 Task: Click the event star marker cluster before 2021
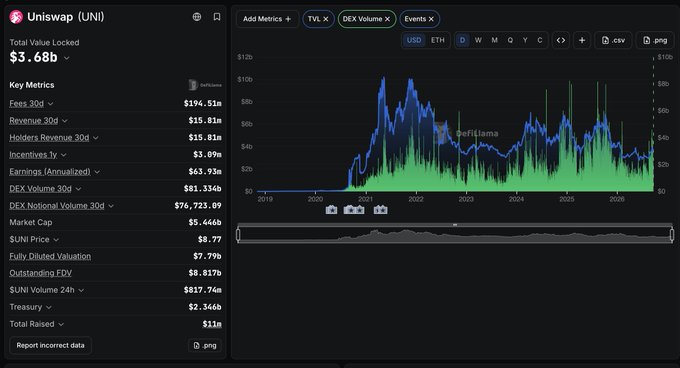click(354, 210)
